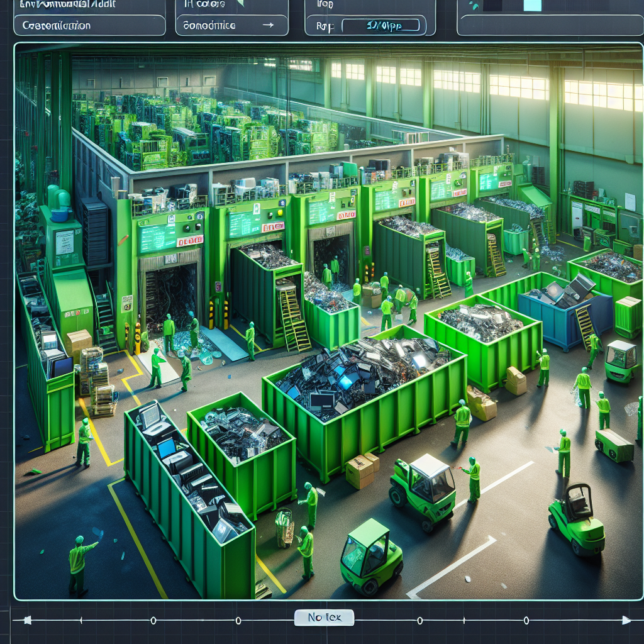Select the last circular timeline marker
This screenshot has width=644, height=644.
[526, 620]
